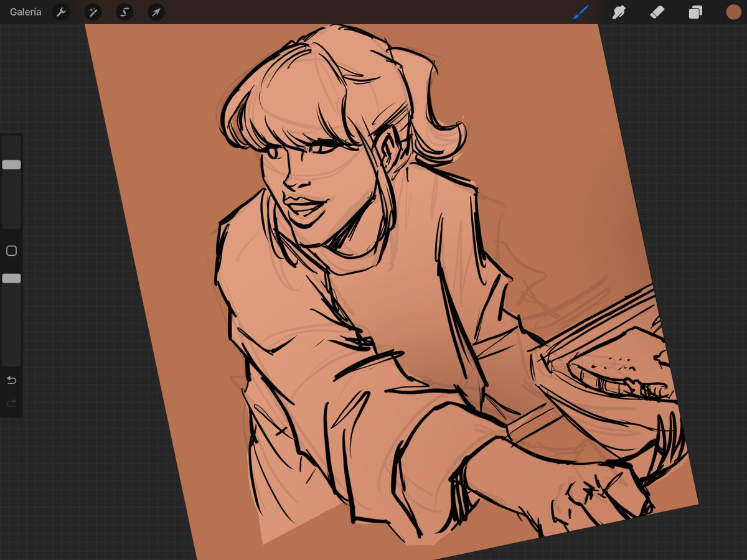747x560 pixels.
Task: Tap the lower sidebar opacity slider
Action: (x=11, y=279)
